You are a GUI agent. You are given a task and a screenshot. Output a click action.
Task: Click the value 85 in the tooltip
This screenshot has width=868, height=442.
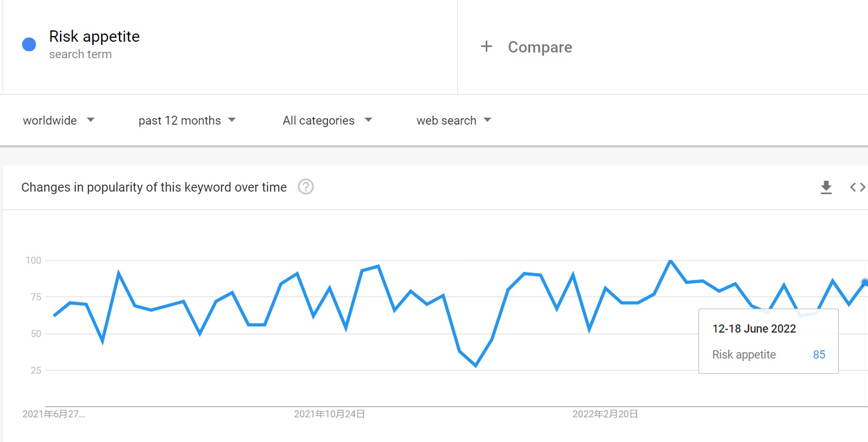click(819, 355)
